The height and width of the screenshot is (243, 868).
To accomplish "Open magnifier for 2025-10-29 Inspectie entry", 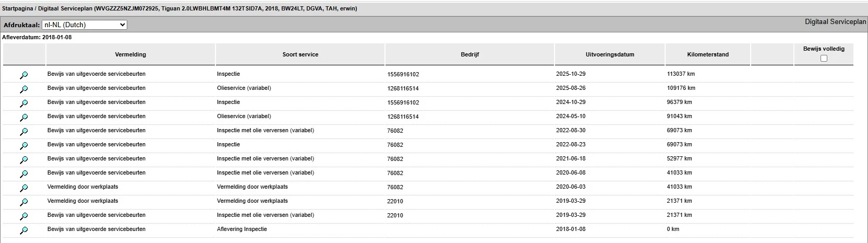I will [24, 75].
